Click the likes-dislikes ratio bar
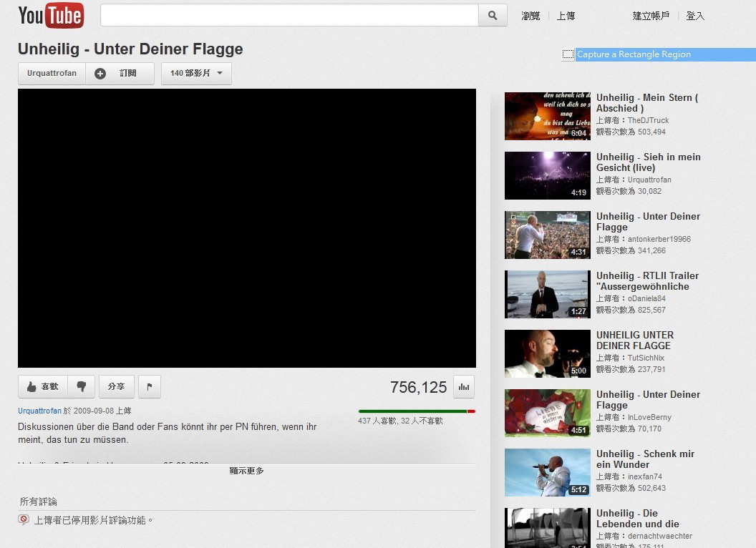This screenshot has width=756, height=548. (x=417, y=411)
